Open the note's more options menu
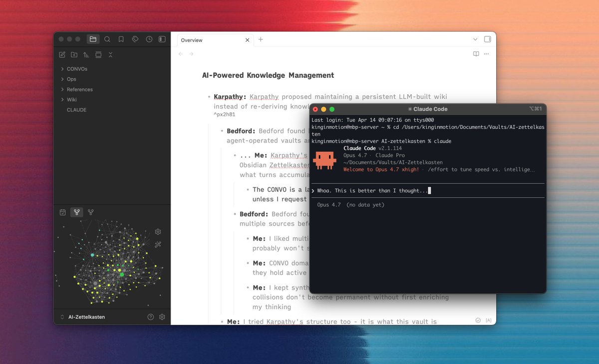 click(486, 54)
